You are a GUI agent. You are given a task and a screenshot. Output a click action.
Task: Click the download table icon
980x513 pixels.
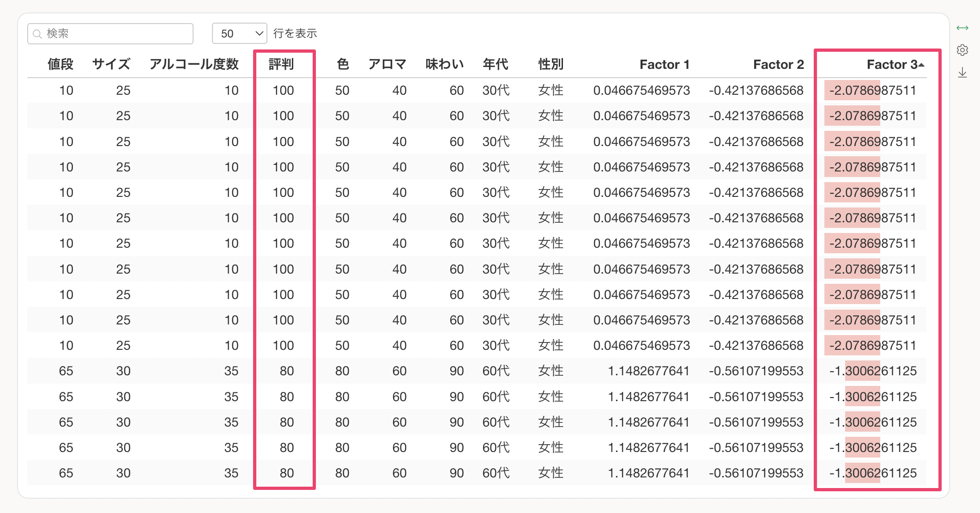(x=962, y=73)
